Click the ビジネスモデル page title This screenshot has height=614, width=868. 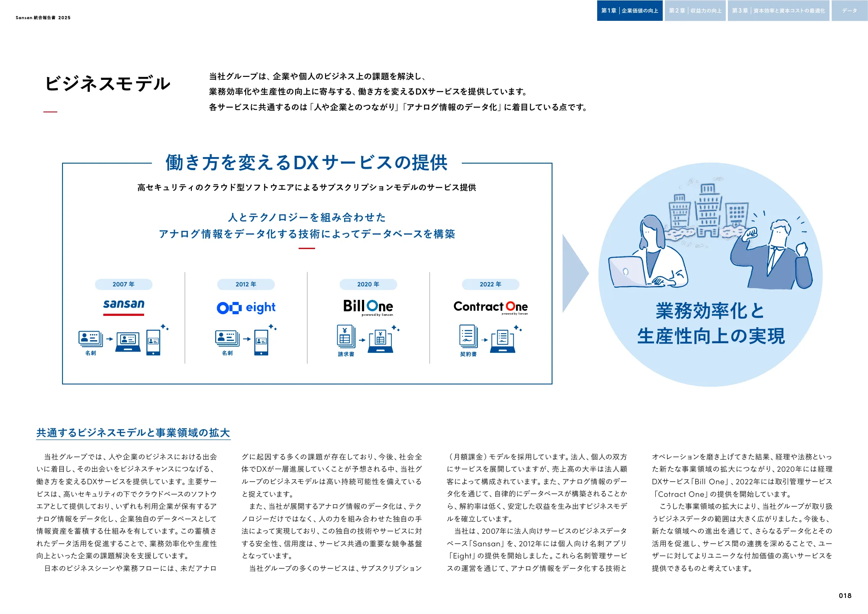pyautogui.click(x=108, y=83)
